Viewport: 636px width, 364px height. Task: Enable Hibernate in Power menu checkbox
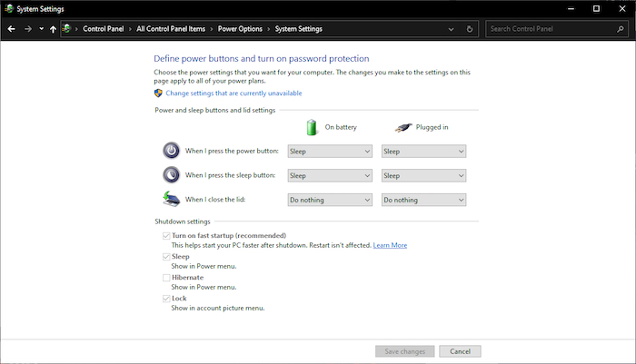(x=166, y=278)
